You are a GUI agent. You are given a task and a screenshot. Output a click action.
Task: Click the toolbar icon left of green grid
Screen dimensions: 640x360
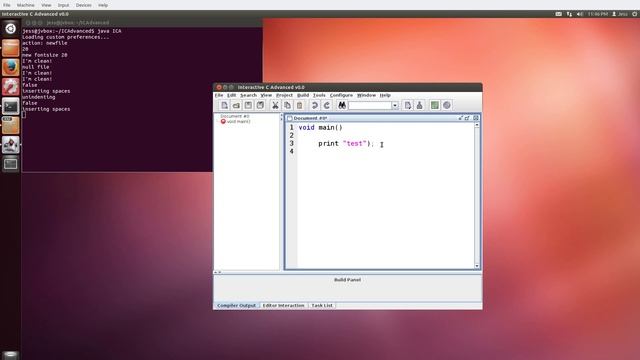point(419,105)
